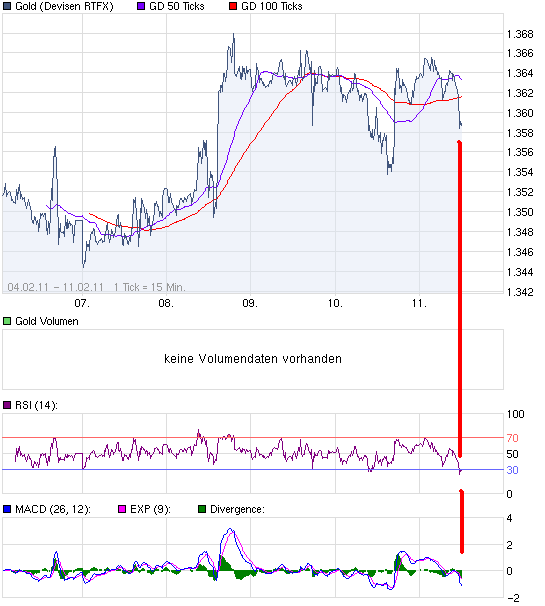The image size is (545, 606).
Task: Click the 1.364 price axis value
Action: (x=520, y=73)
